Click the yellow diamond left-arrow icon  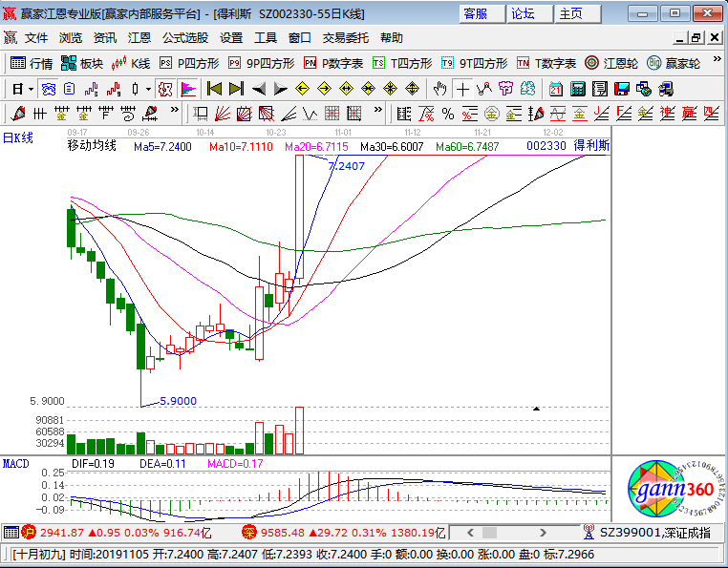[302, 89]
